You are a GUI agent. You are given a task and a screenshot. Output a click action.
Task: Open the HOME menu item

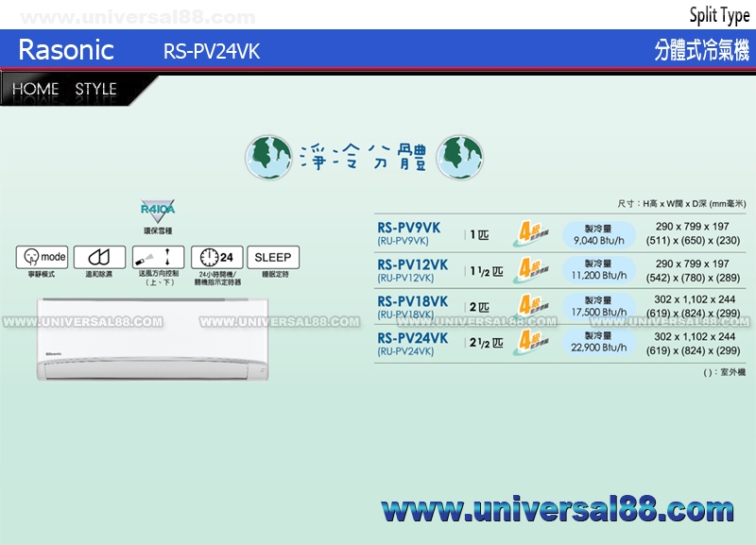36,90
